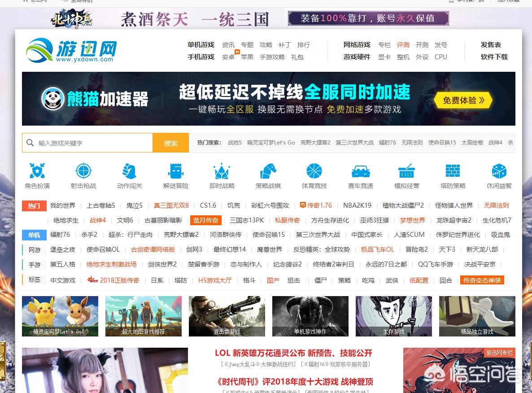Viewport: 532px width, 393px height.
Task: Open the 我的世界 game link
Action: pos(63,205)
